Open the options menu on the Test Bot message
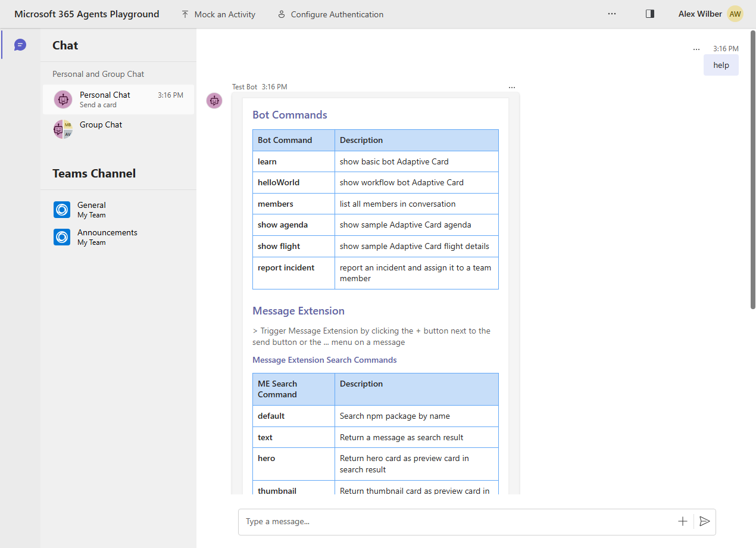The image size is (756, 548). tap(512, 87)
